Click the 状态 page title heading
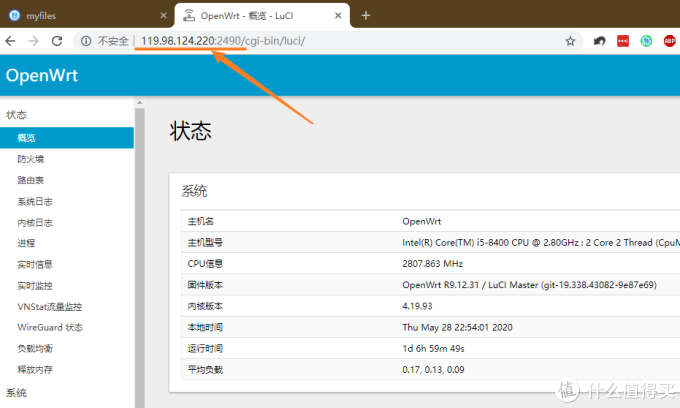680x408 pixels. tap(190, 131)
